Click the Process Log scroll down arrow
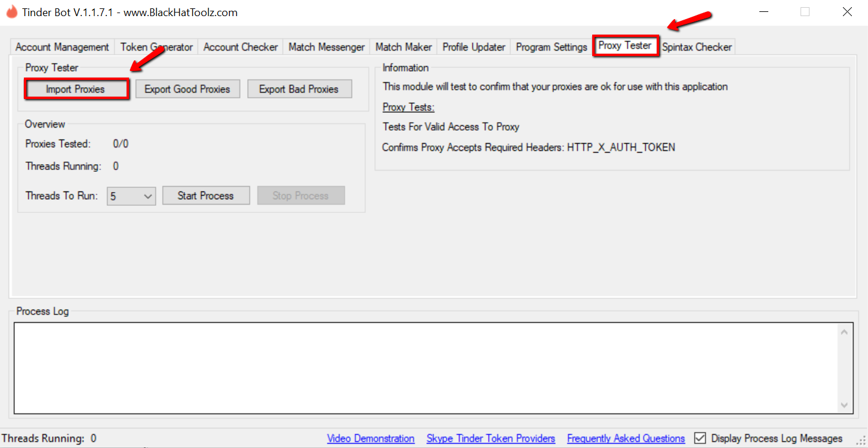Image resolution: width=868 pixels, height=448 pixels. click(x=844, y=404)
